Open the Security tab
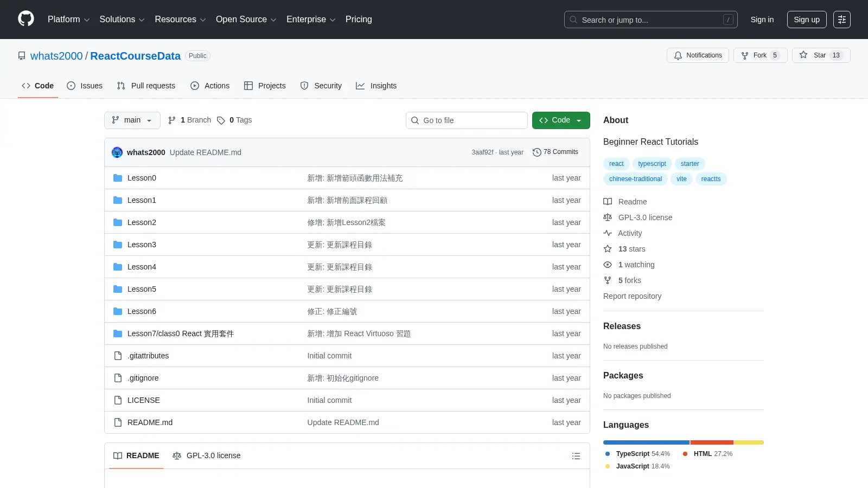 (x=321, y=86)
